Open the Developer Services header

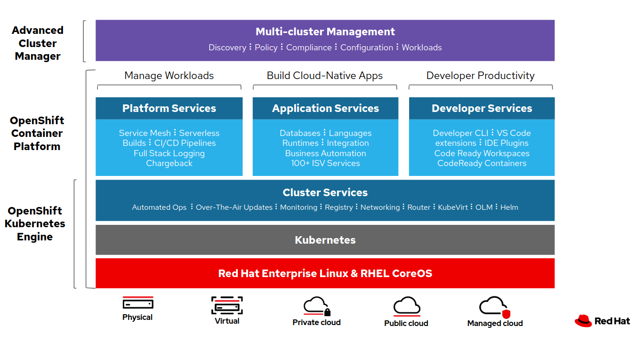tap(482, 108)
